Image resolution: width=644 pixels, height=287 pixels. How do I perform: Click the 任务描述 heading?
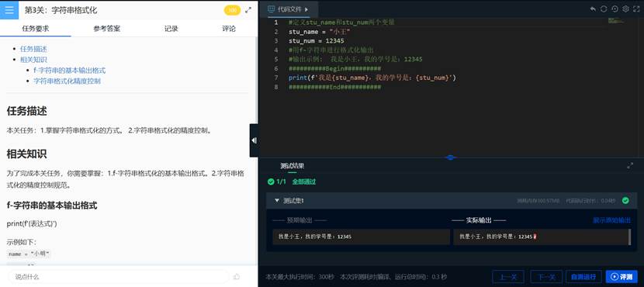26,111
